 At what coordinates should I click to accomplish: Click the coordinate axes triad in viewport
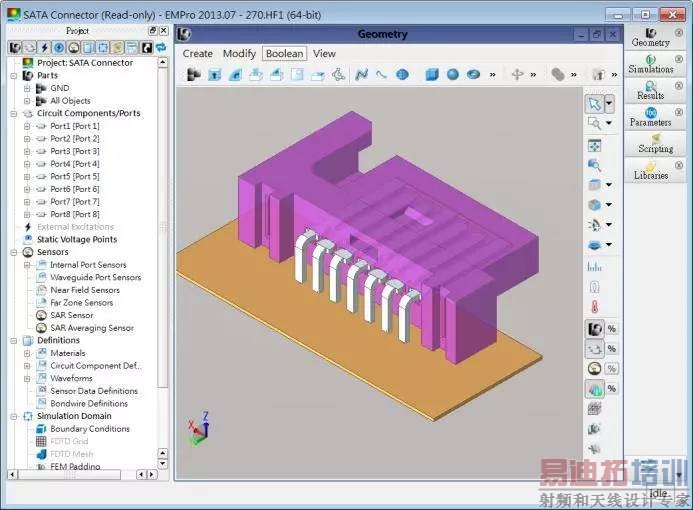(199, 429)
